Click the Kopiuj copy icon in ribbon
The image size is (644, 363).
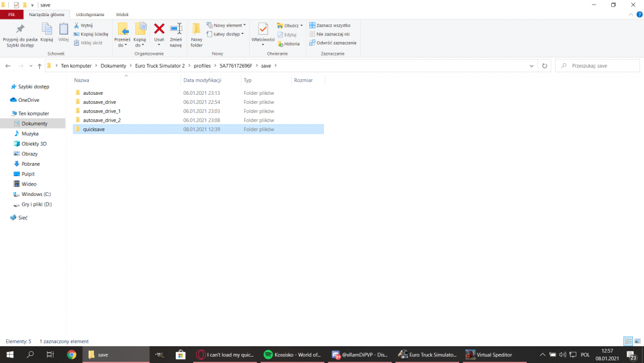tap(46, 30)
